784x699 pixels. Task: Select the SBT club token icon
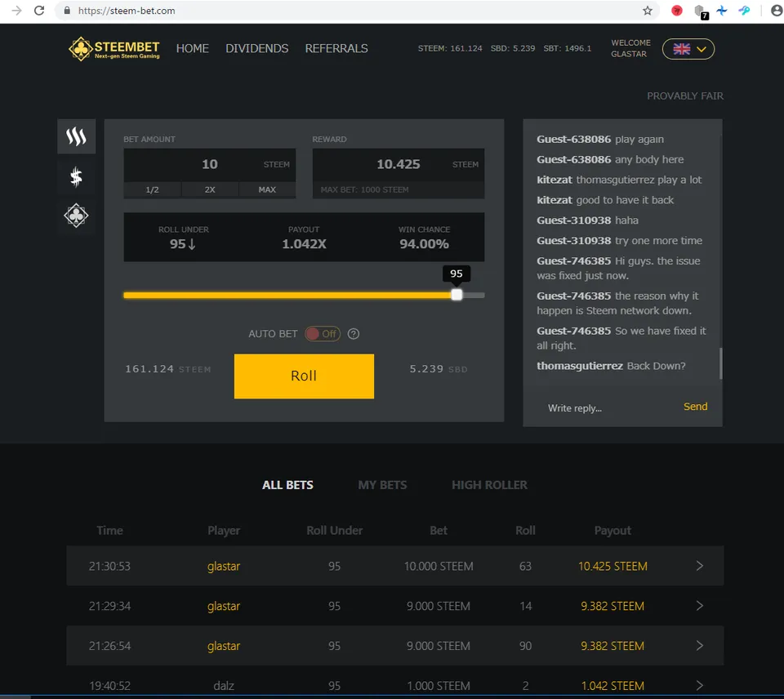point(77,216)
